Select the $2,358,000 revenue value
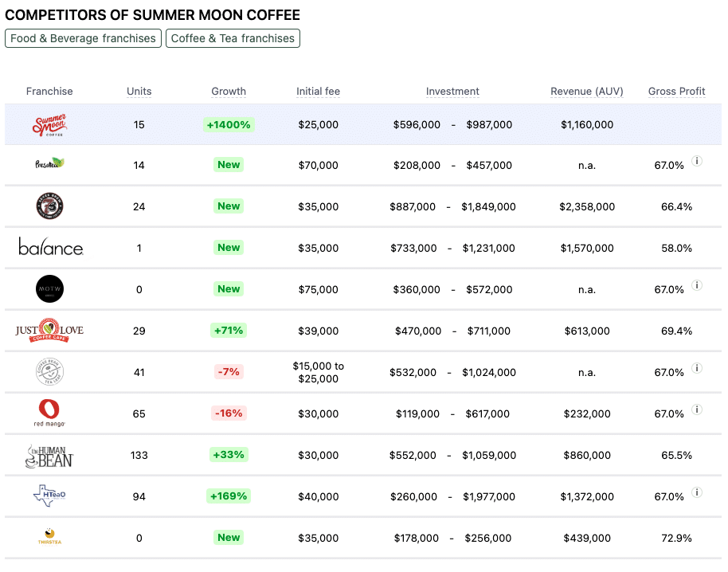Screen dimensions: 728x572 [x=587, y=206]
